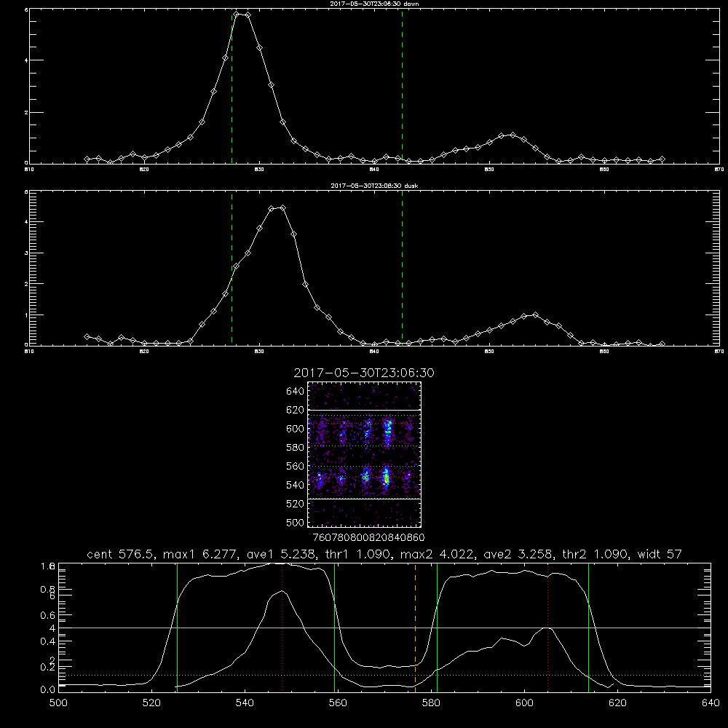The height and width of the screenshot is (728, 728).
Task: Click the "840" x-axis label of the dusk plot
Action: click(374, 352)
